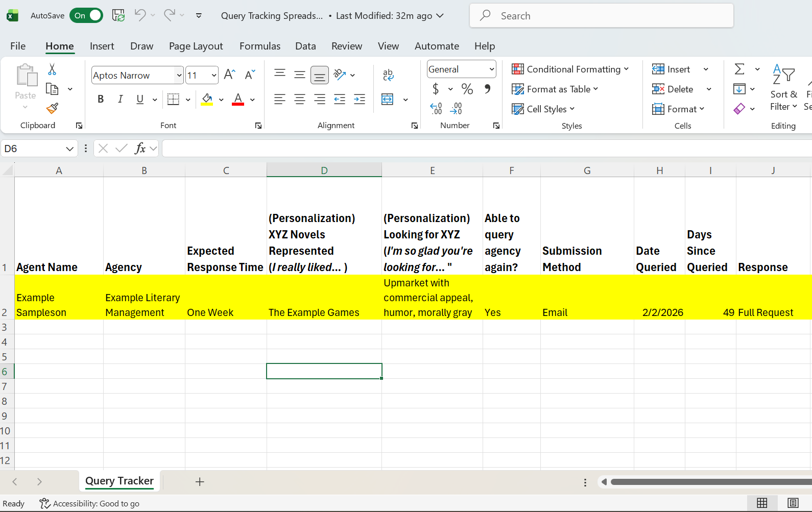Screen dimensions: 812x512
Task: Switch to the Draw tab
Action: [x=141, y=46]
